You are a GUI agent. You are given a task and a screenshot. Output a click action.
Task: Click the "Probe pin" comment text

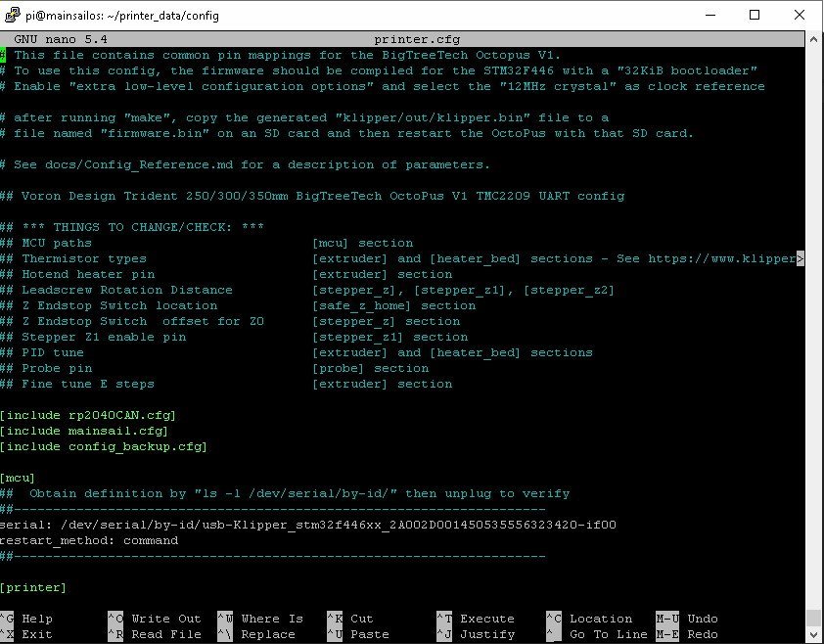pos(57,369)
